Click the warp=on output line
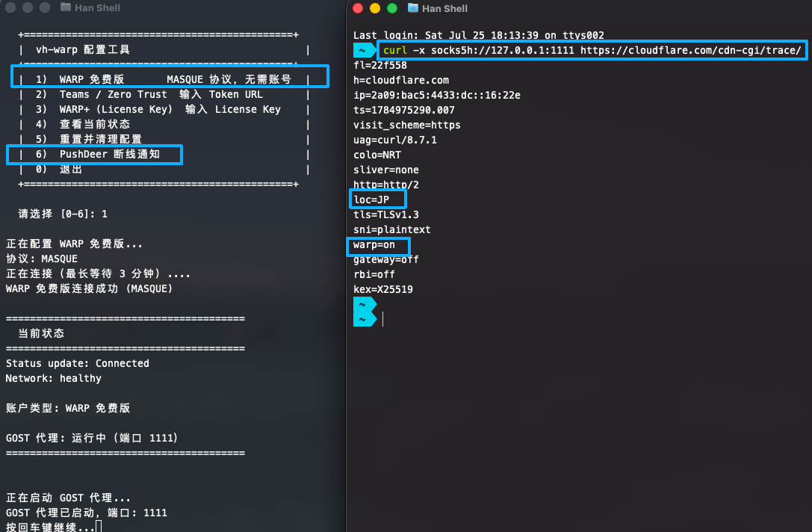Viewport: 812px width, 532px height. pyautogui.click(x=374, y=244)
